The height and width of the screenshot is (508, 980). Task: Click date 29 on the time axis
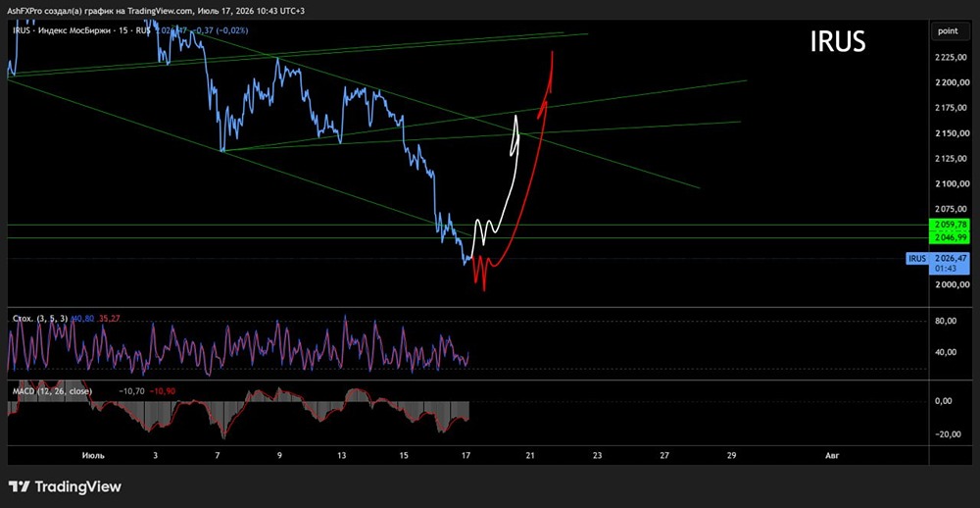(x=731, y=455)
